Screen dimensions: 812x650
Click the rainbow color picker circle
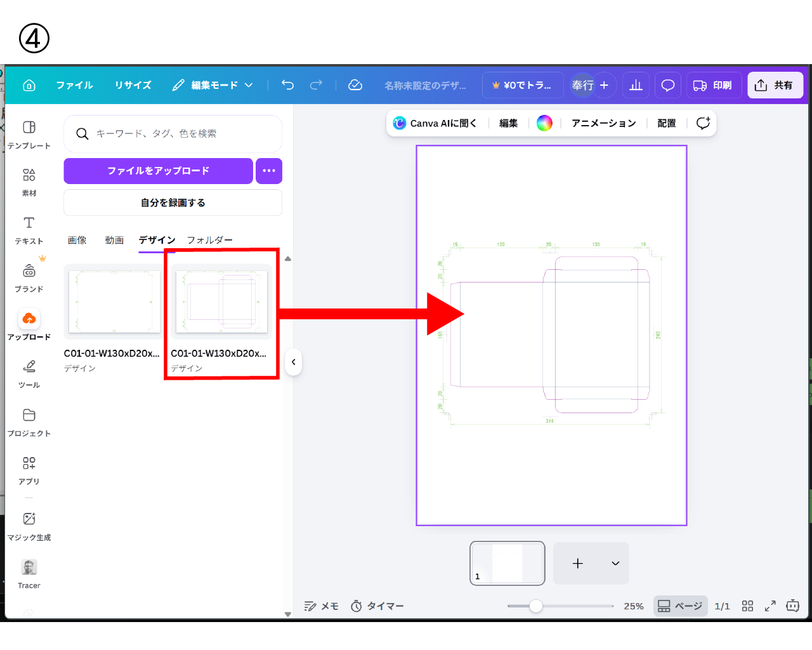pyautogui.click(x=544, y=123)
